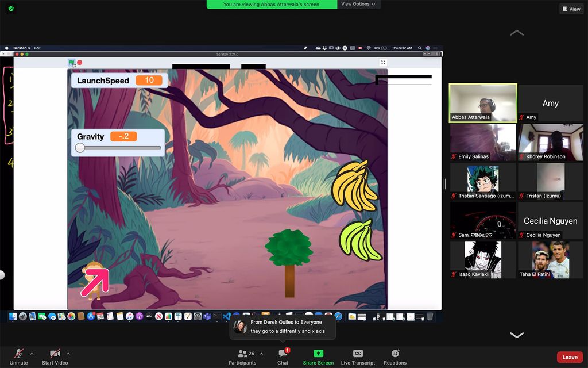Screen dimensions: 588x368
Task: Open the View Options dropdown
Action: click(x=358, y=4)
